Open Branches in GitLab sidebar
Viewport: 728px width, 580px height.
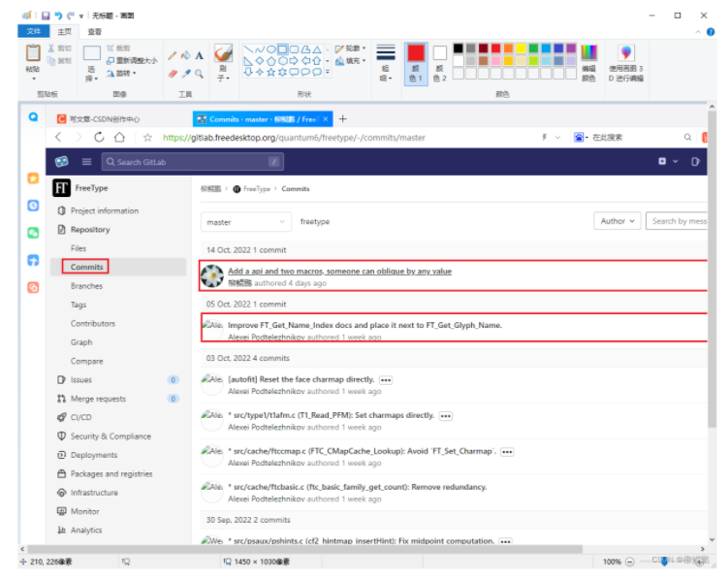pyautogui.click(x=86, y=285)
